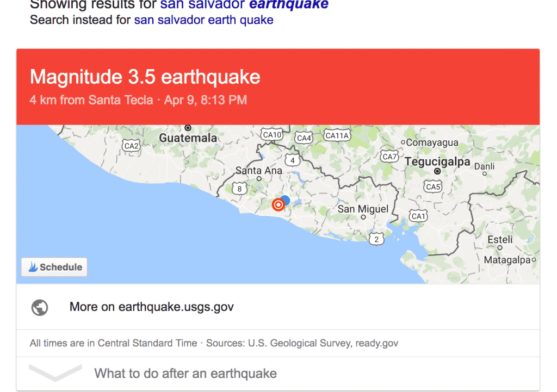
Task: Click the CA7 highway shield marker
Action: pos(389,157)
